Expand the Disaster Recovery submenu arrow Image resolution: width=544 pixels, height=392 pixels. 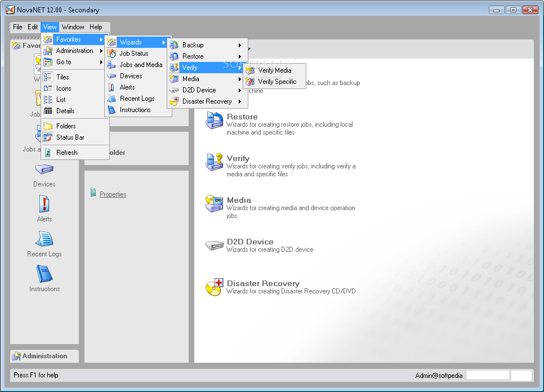[x=240, y=101]
